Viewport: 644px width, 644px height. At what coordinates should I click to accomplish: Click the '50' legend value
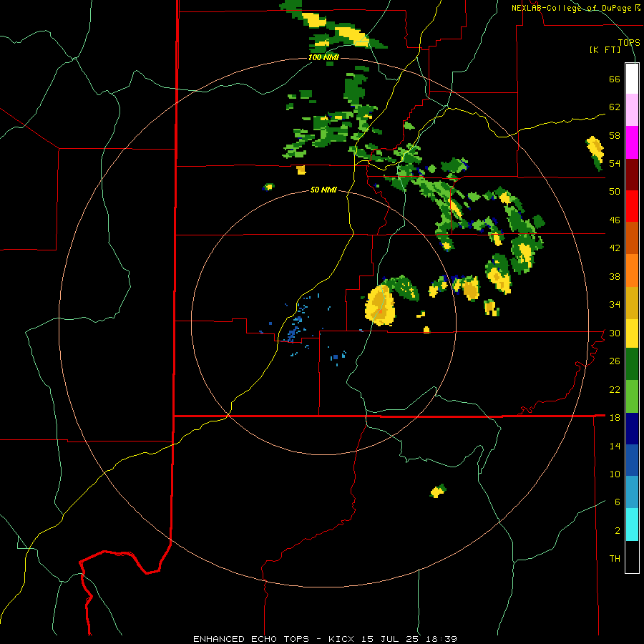[615, 192]
